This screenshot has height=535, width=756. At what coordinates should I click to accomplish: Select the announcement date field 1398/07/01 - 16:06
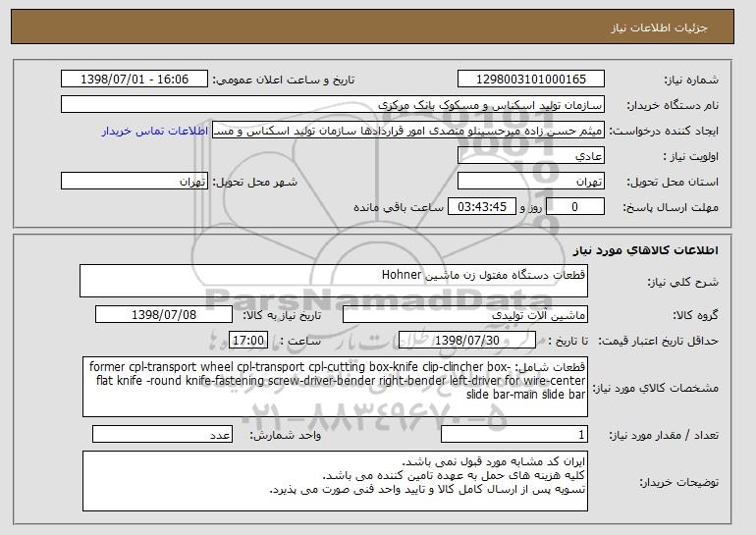pos(135,80)
